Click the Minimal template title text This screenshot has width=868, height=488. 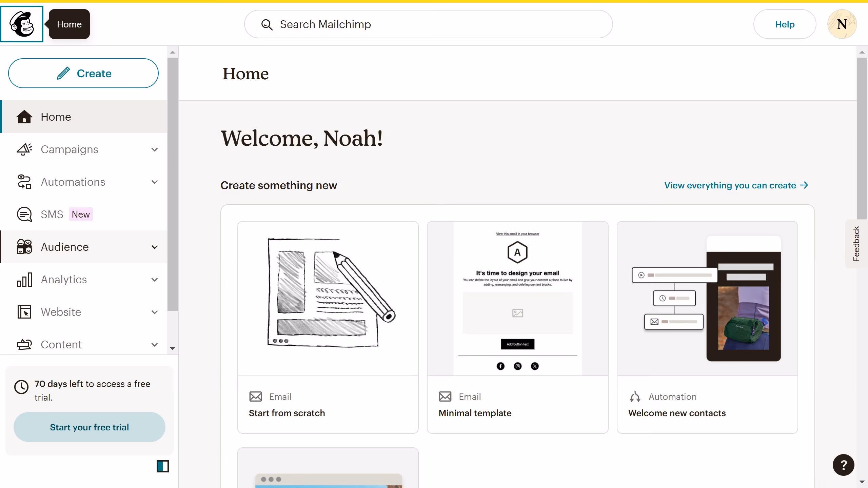(x=475, y=413)
